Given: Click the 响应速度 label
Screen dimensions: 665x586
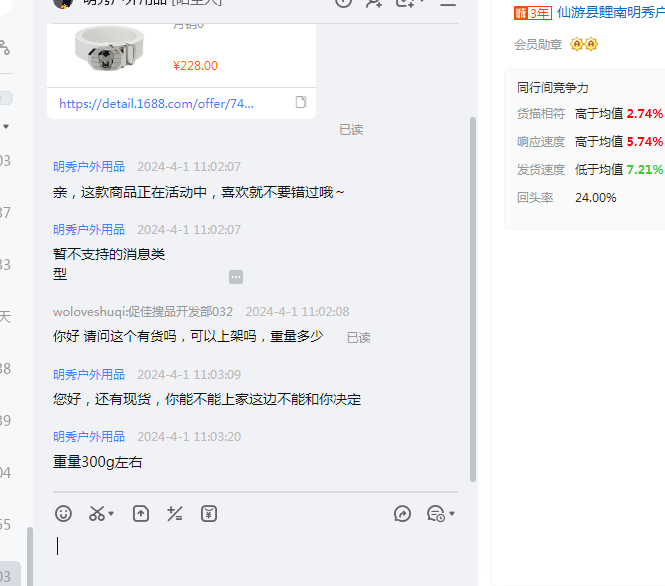Looking at the screenshot, I should [x=541, y=142].
